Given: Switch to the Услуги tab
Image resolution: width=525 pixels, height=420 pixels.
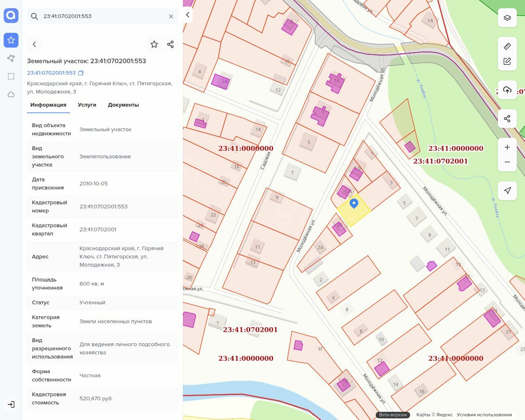Looking at the screenshot, I should pyautogui.click(x=87, y=105).
